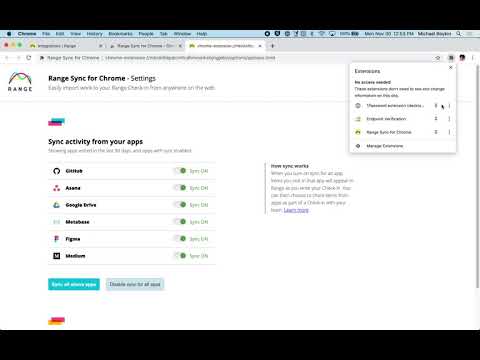
Task: Open the Bookmarks menu
Action: pos(120,34)
